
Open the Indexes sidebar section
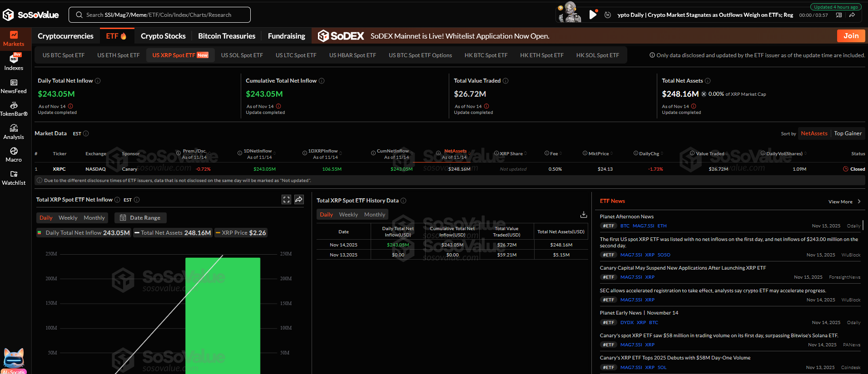[14, 62]
